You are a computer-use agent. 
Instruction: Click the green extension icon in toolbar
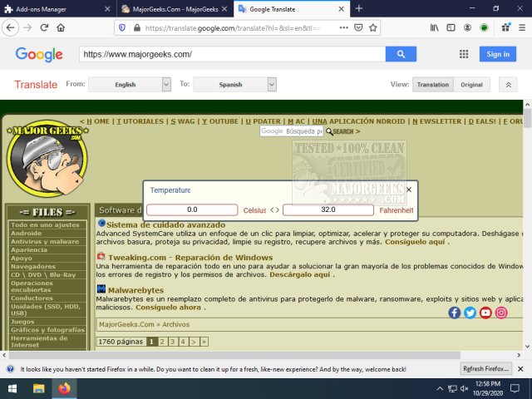(x=484, y=27)
